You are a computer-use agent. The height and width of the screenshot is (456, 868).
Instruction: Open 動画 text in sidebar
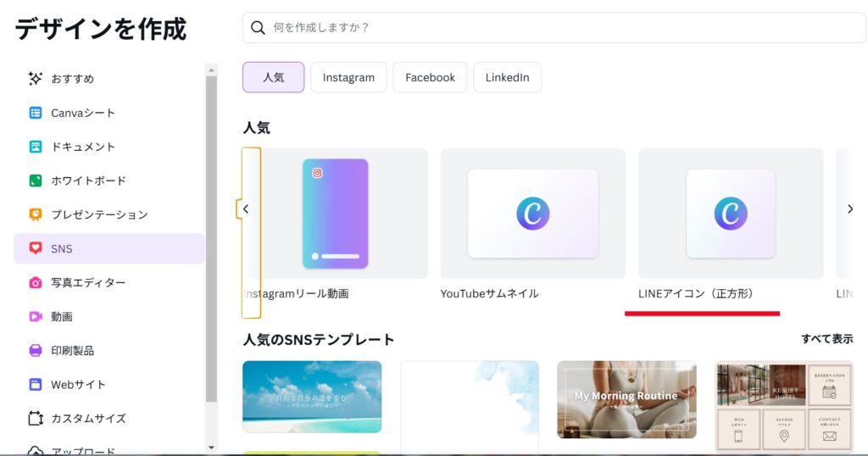click(61, 316)
